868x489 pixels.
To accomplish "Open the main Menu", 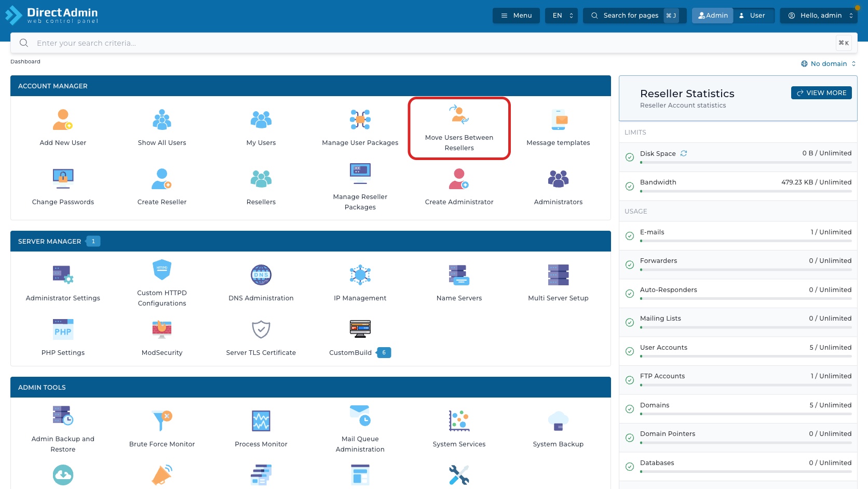I will (x=516, y=16).
